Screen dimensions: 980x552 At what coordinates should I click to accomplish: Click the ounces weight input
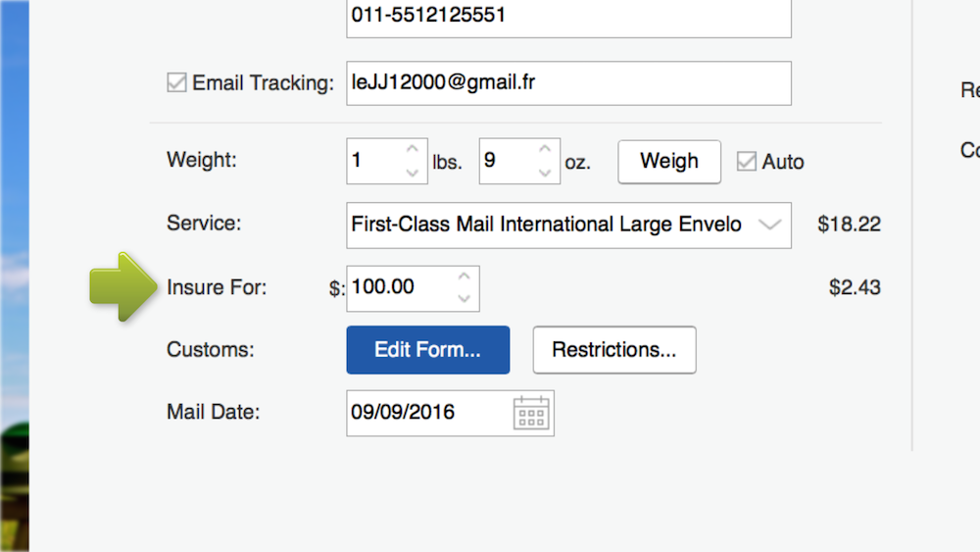(x=506, y=162)
